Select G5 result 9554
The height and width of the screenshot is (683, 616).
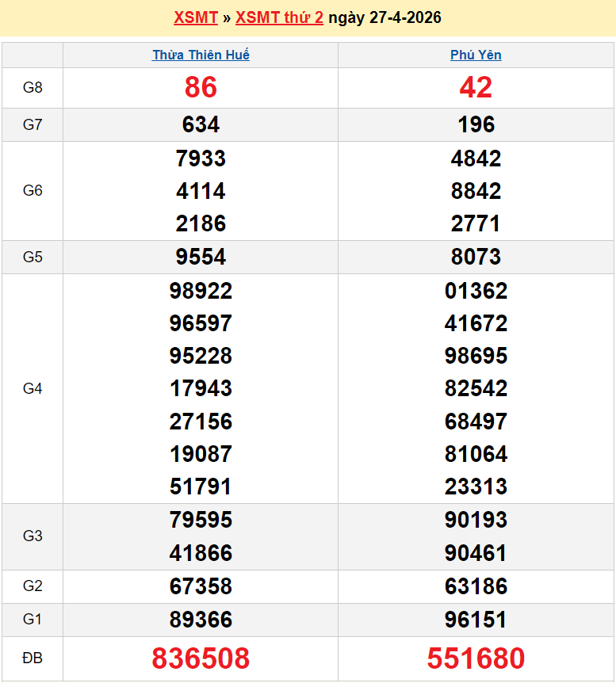click(201, 257)
